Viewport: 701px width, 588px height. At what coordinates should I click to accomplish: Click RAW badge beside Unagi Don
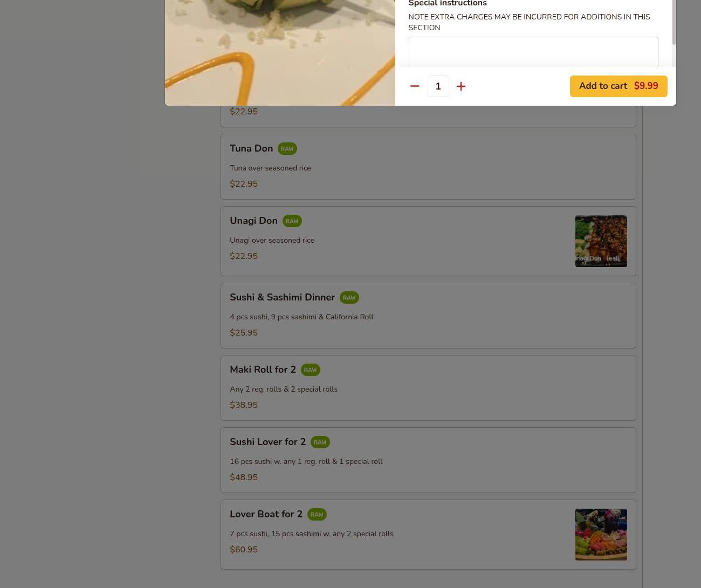click(292, 221)
